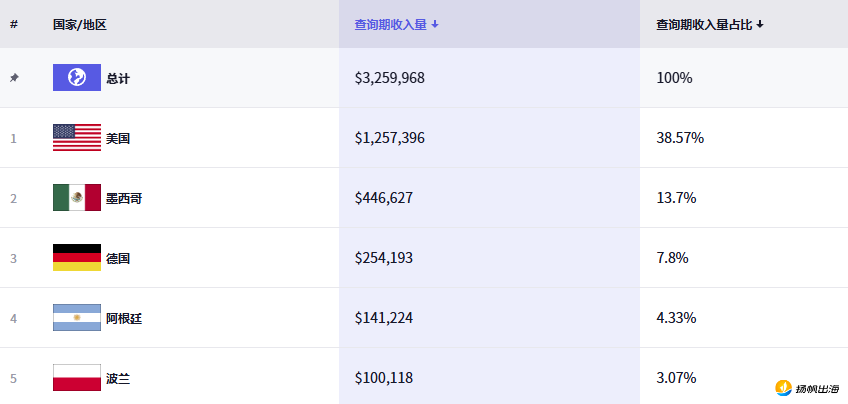The image size is (848, 404).
Task: Click the Poland flag icon
Action: [x=77, y=378]
